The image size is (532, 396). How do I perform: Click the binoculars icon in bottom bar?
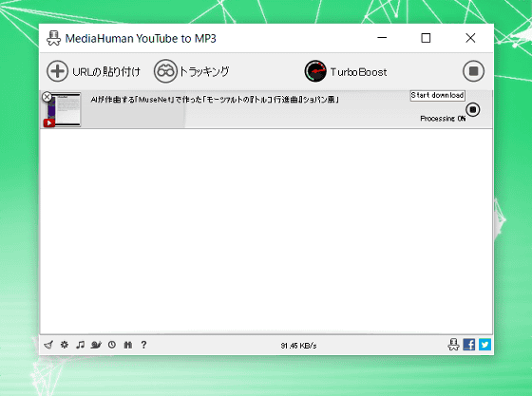(x=128, y=345)
